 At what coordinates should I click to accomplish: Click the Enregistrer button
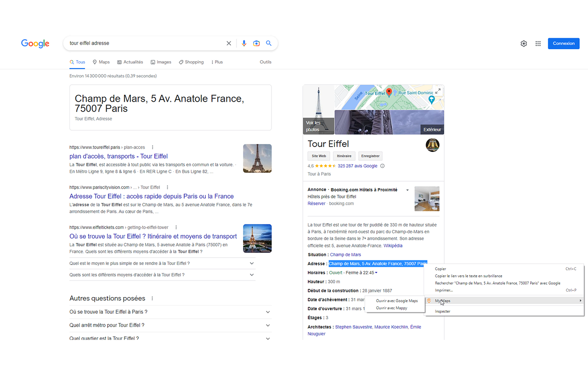(370, 156)
